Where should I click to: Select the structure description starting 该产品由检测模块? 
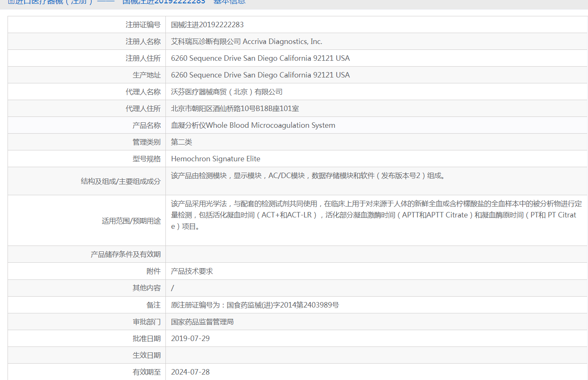[309, 176]
